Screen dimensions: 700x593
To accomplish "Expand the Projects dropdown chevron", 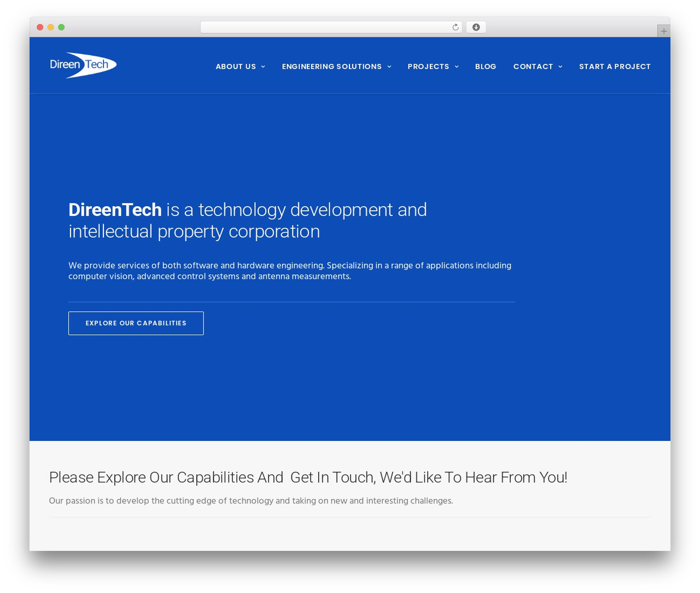I will tap(457, 67).
